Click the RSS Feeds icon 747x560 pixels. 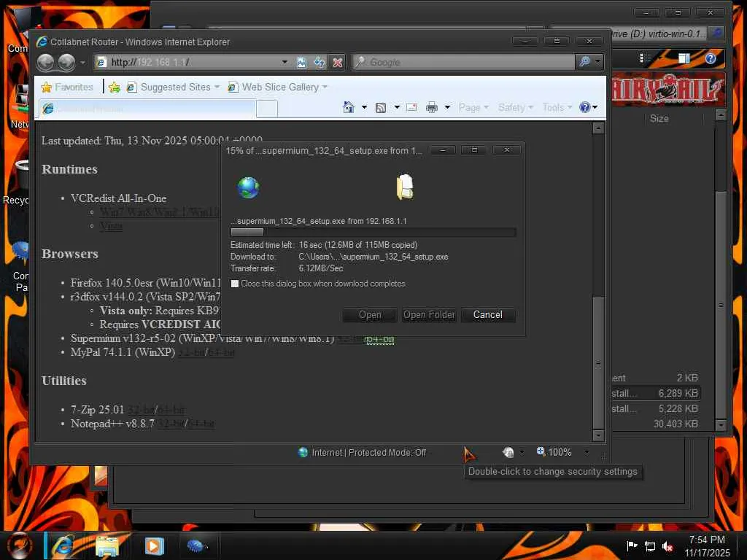[x=381, y=108]
